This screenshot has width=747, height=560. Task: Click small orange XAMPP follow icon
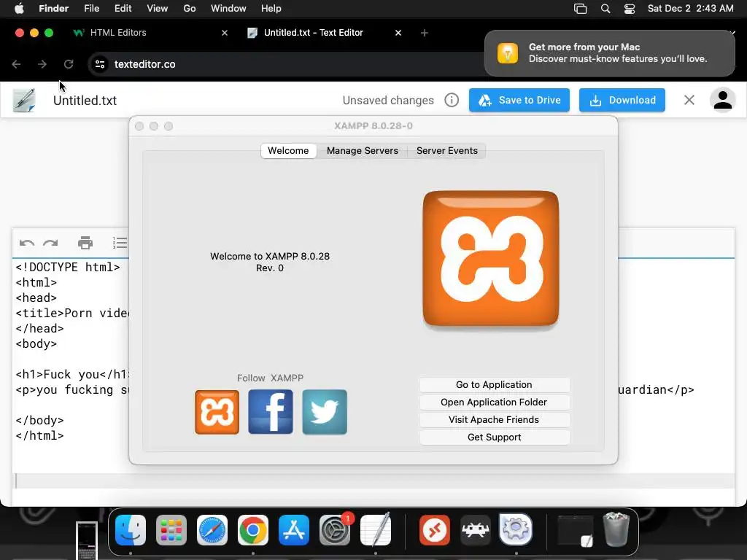[x=217, y=412]
